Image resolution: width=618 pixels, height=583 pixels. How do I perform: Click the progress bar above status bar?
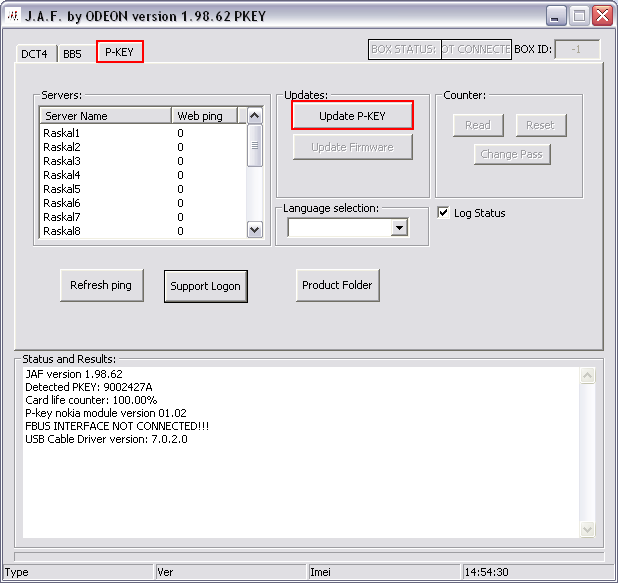click(x=309, y=556)
